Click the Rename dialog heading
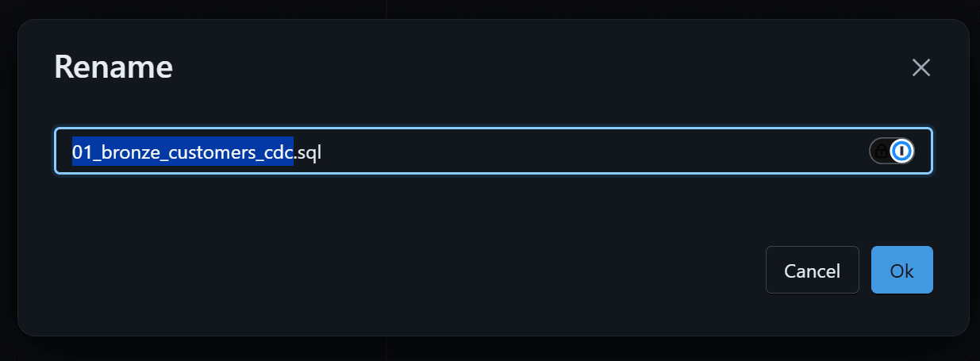The image size is (980, 361). pos(113,67)
